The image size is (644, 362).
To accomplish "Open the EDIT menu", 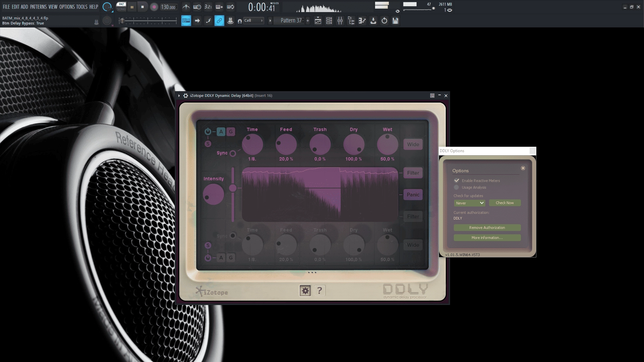I will click(x=15, y=7).
